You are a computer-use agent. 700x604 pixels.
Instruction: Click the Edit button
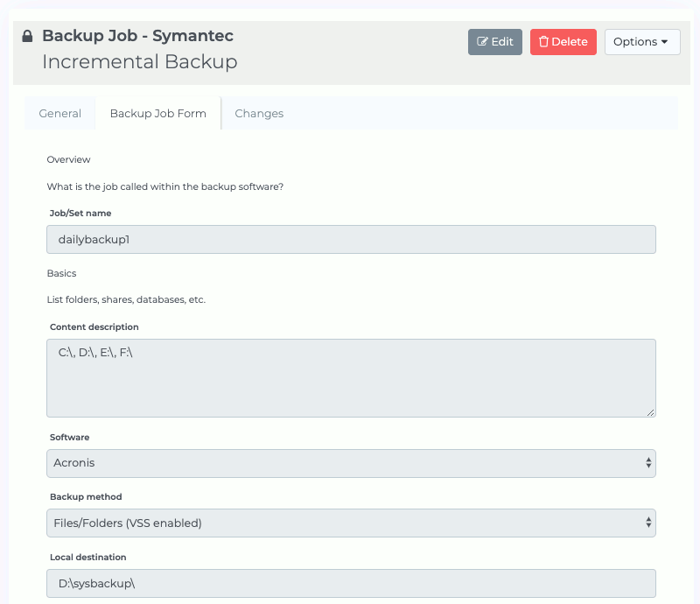[x=494, y=41]
